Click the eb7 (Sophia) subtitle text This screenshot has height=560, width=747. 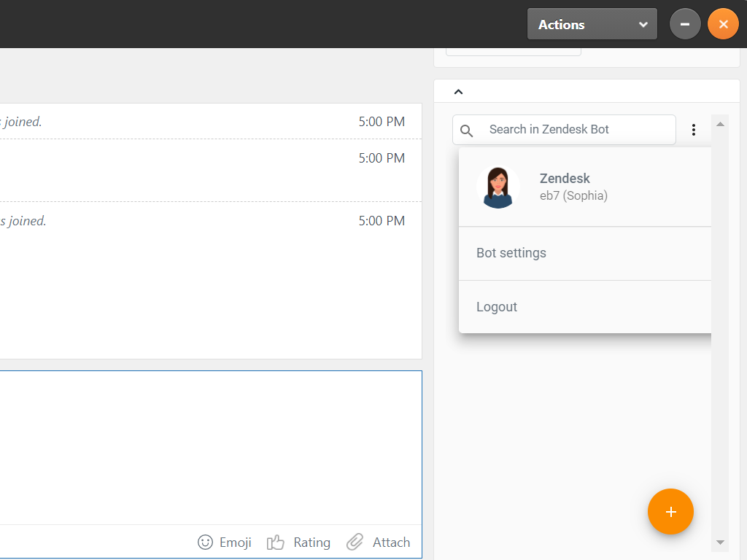pos(573,195)
